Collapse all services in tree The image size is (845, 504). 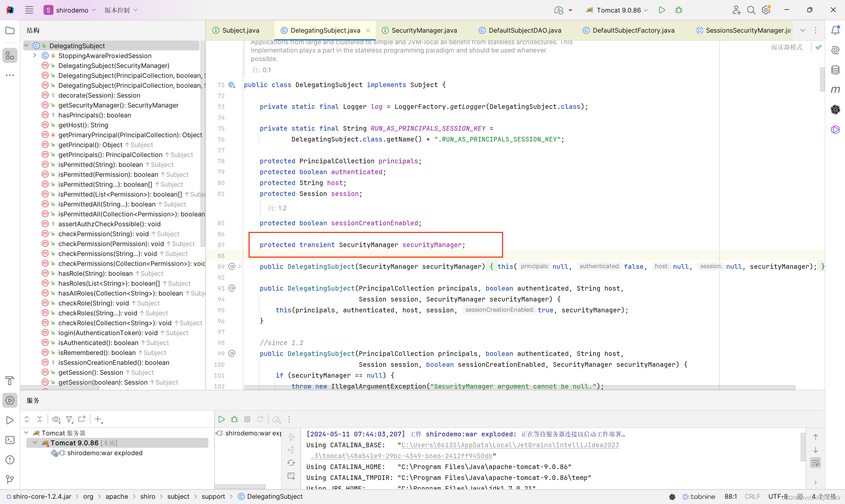point(39,419)
